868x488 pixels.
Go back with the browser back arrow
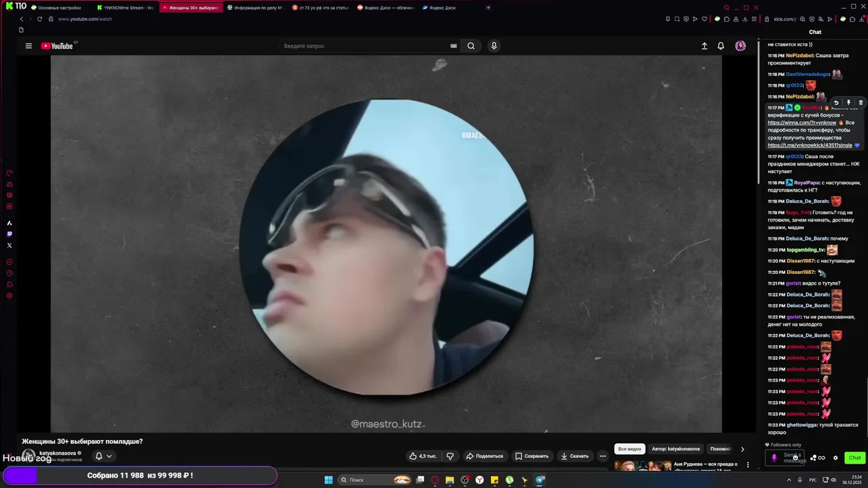[21, 19]
